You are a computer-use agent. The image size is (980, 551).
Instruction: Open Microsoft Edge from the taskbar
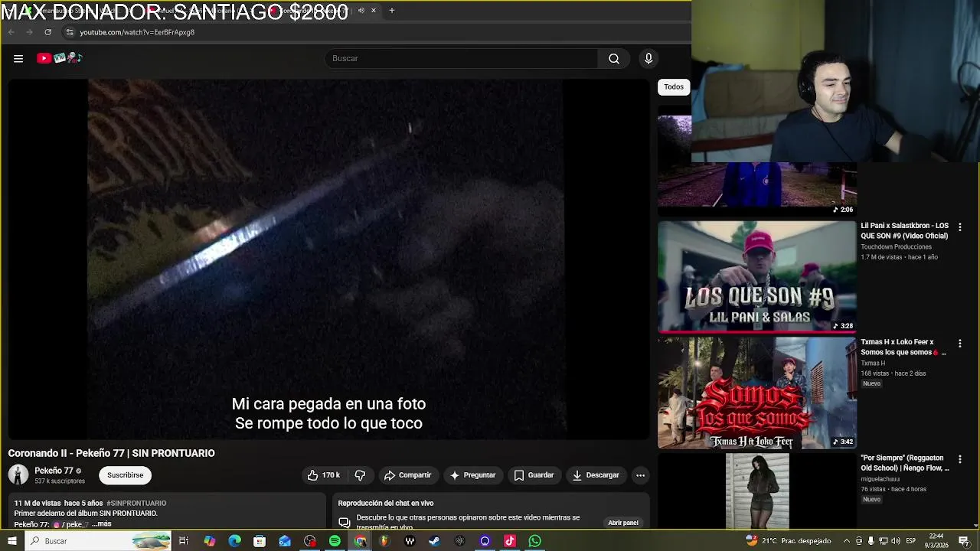pyautogui.click(x=234, y=541)
